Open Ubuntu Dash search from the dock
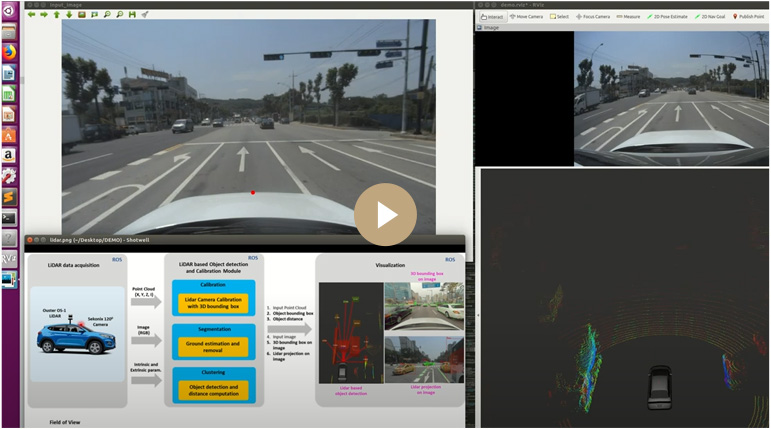The height and width of the screenshot is (429, 771). click(x=9, y=10)
